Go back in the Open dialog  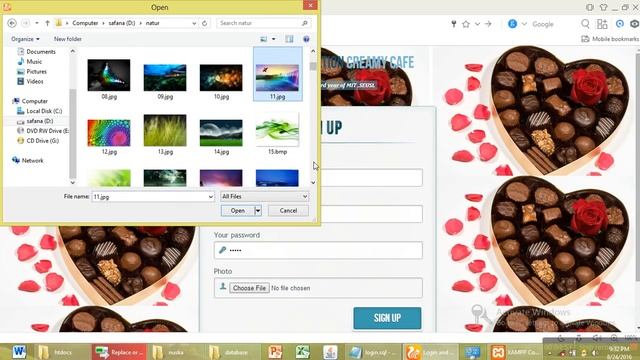click(12, 23)
